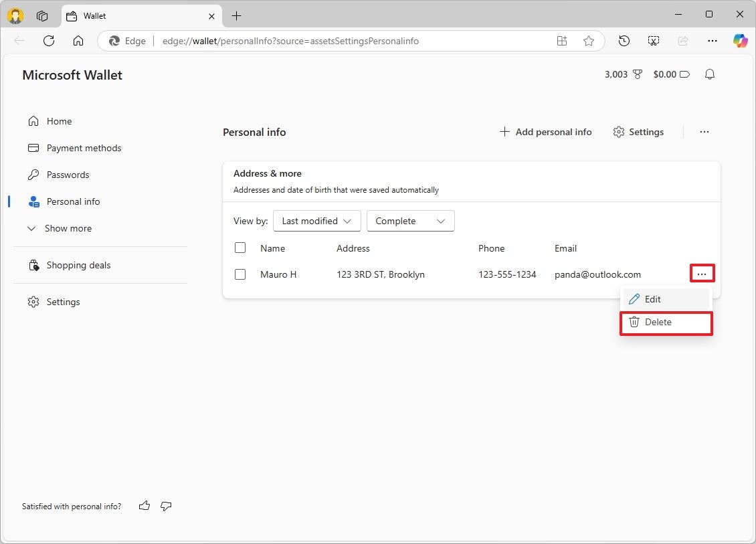
Task: Open Copilot in Edge
Action: [740, 41]
